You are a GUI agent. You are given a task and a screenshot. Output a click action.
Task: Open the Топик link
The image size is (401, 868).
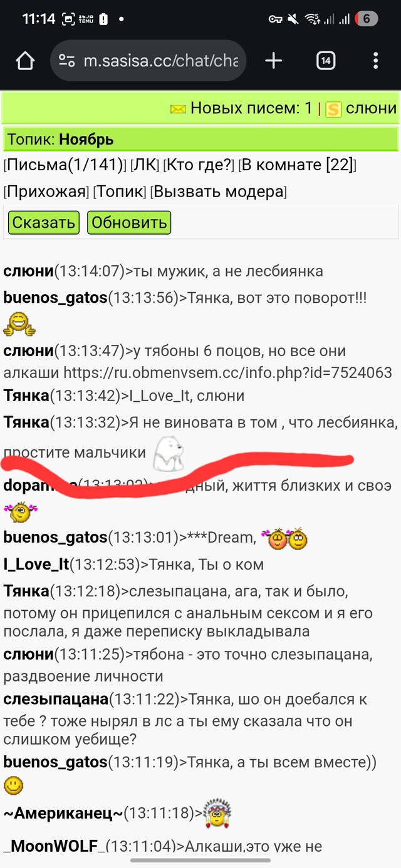pos(119,191)
